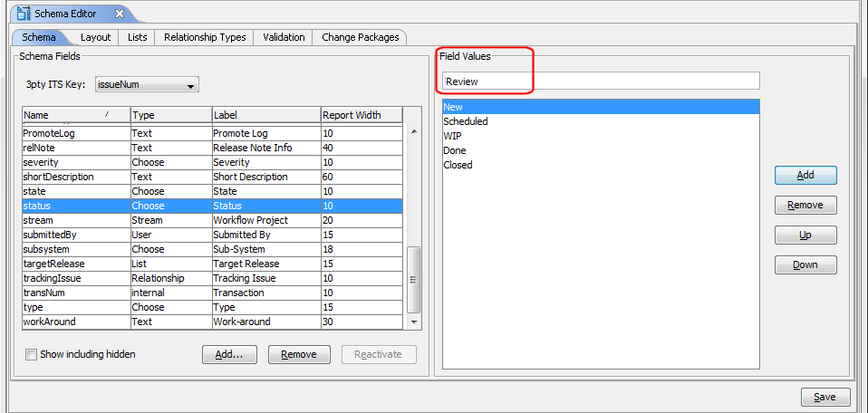
Task: Select Scheduled in the field values list
Action: coord(466,121)
